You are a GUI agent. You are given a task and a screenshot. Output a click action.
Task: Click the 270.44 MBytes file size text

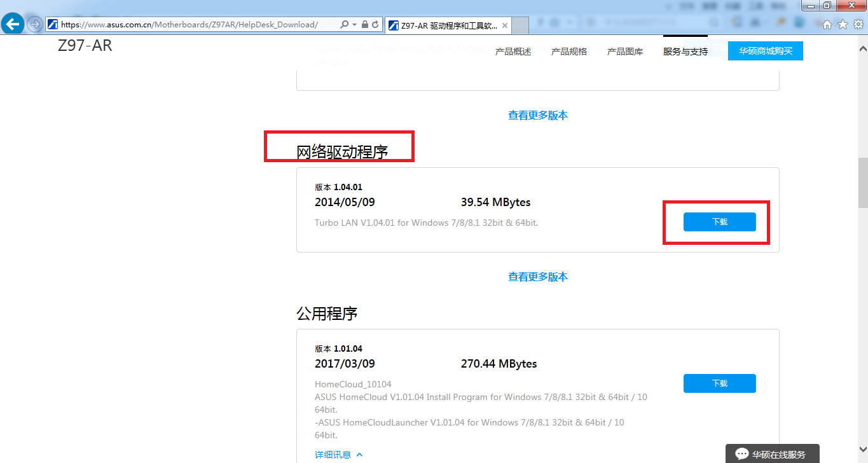[x=499, y=364]
